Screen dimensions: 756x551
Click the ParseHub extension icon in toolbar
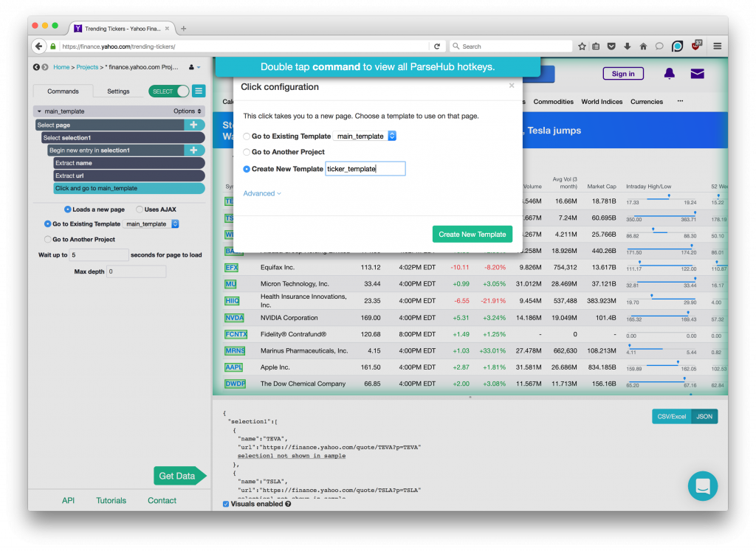coord(678,46)
